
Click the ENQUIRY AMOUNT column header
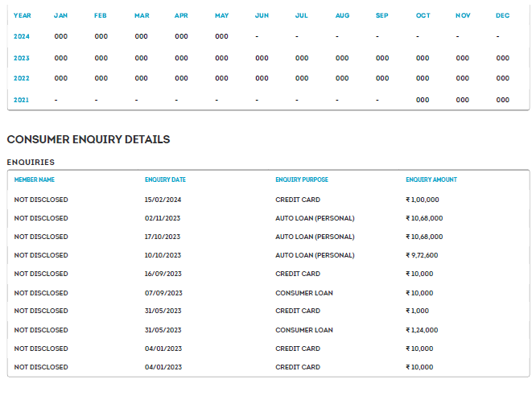tap(431, 179)
